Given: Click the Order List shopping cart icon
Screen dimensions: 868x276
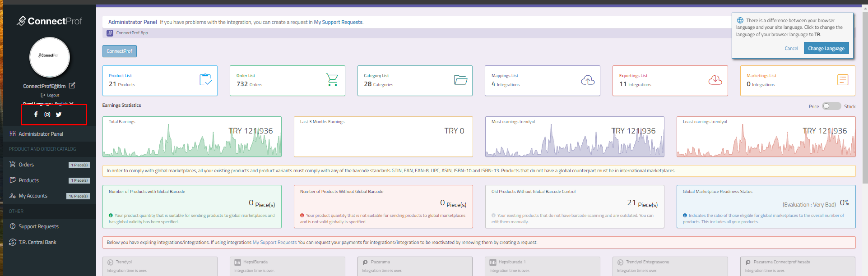Looking at the screenshot, I should click(x=332, y=80).
